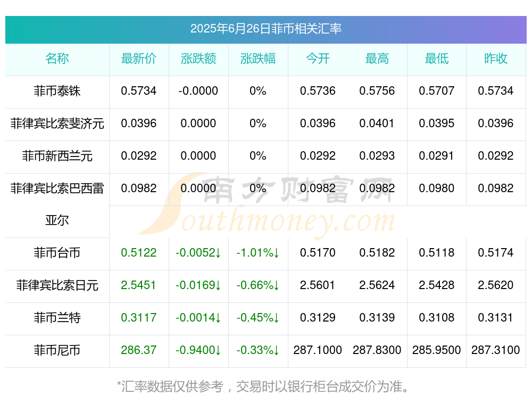Select the 涨跌幅 column header
Screen dimensions: 532x403
(258, 59)
